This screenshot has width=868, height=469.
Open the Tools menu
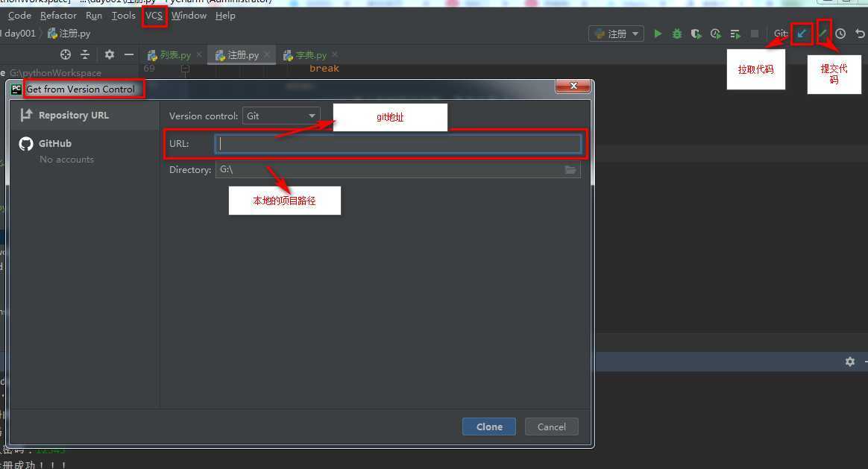coord(124,16)
